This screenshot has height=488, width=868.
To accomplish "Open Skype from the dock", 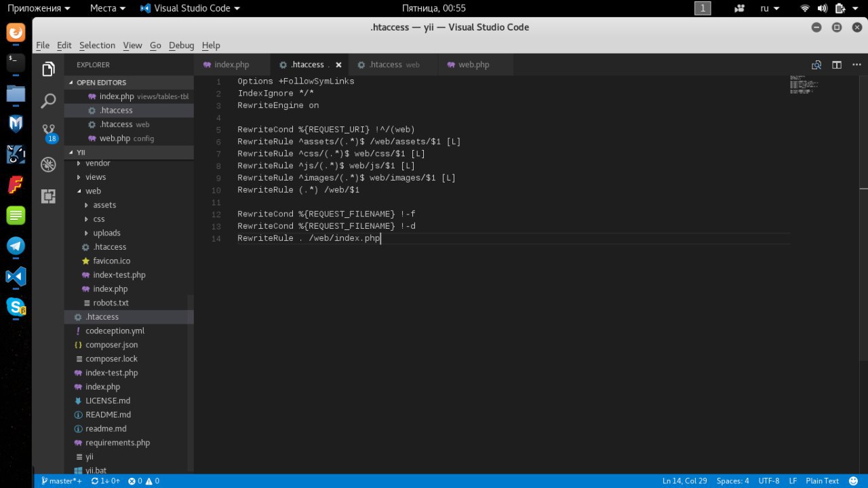I will click(x=16, y=307).
